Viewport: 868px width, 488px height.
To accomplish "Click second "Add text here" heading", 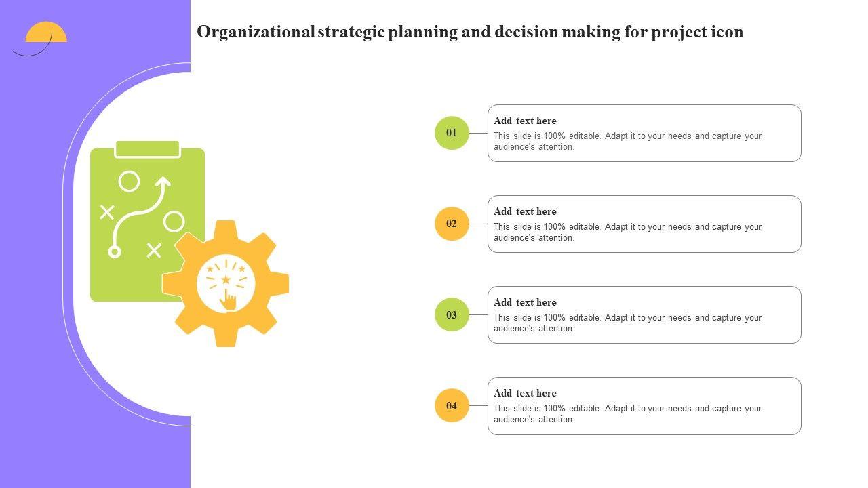I will (x=525, y=211).
